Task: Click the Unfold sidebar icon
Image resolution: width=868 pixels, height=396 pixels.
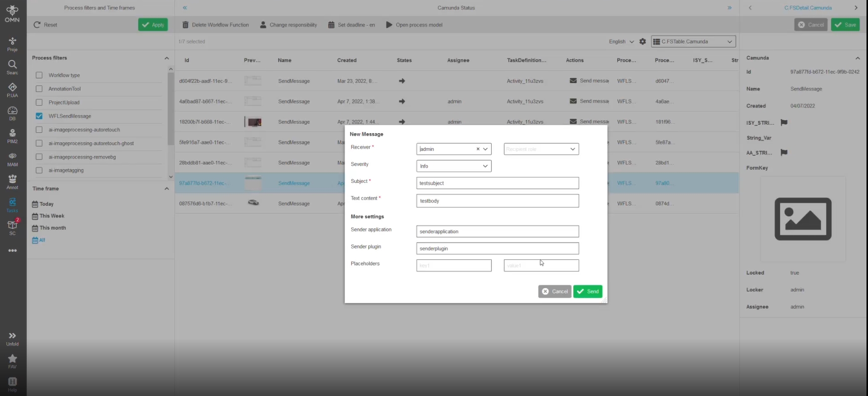Action: click(12, 338)
